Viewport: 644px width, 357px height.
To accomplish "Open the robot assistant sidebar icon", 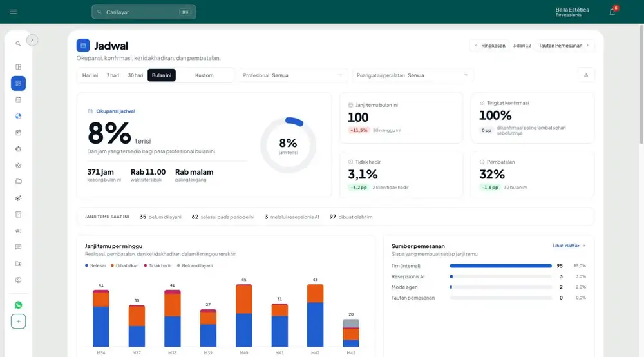I will [x=18, y=149].
